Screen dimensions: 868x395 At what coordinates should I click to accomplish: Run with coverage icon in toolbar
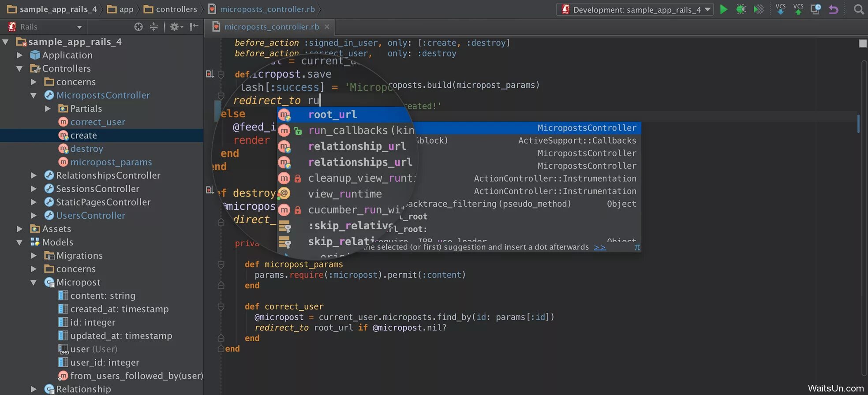[759, 9]
